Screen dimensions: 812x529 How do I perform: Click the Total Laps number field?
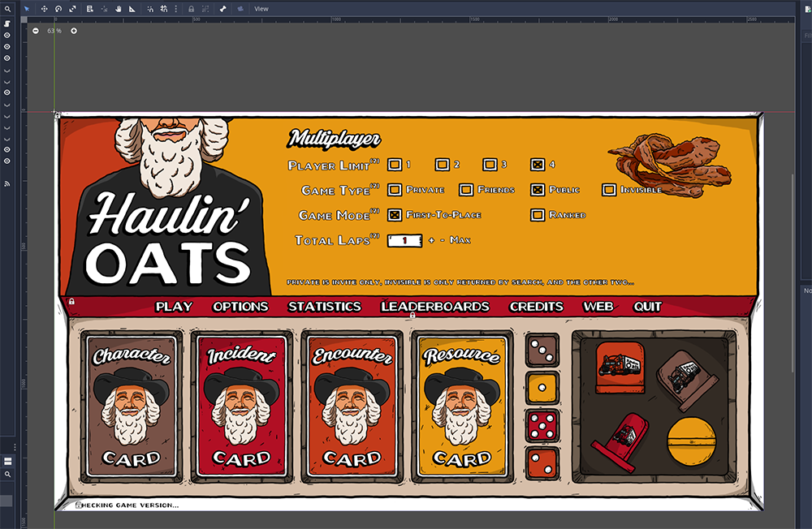tap(404, 240)
